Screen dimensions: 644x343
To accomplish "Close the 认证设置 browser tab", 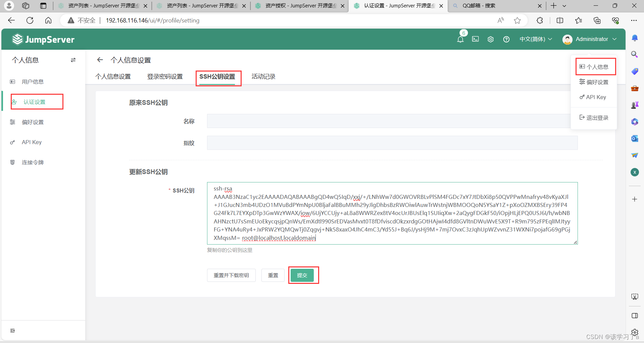I will pyautogui.click(x=441, y=6).
